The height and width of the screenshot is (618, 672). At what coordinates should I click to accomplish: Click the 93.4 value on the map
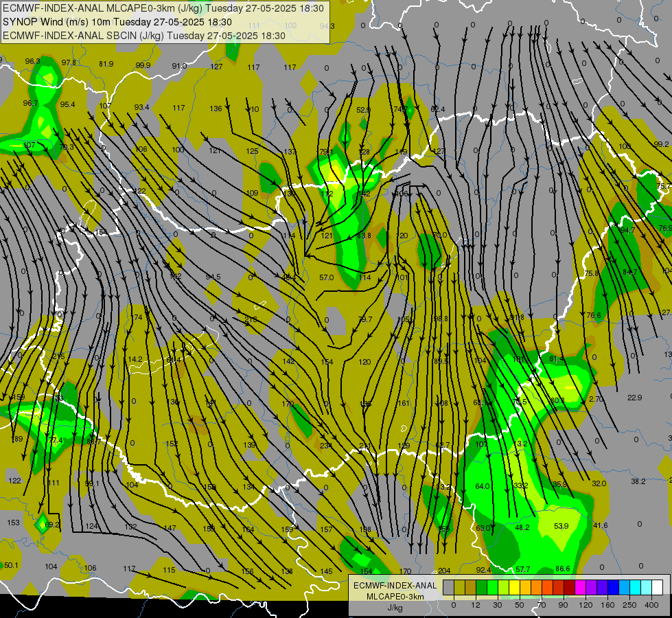click(142, 107)
